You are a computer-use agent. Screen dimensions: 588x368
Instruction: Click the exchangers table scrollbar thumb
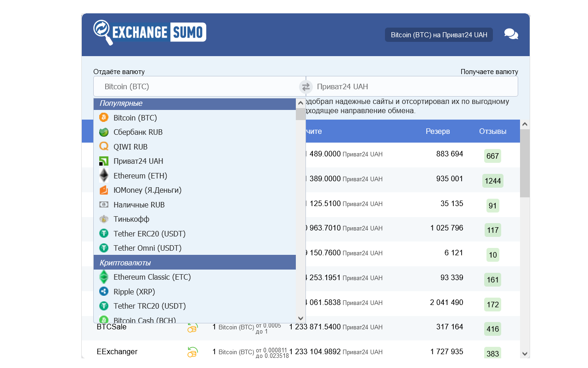(x=525, y=163)
